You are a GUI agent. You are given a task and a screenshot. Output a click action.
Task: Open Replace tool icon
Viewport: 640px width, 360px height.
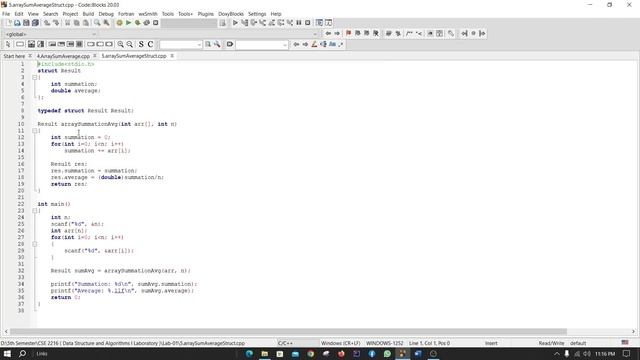(x=106, y=23)
